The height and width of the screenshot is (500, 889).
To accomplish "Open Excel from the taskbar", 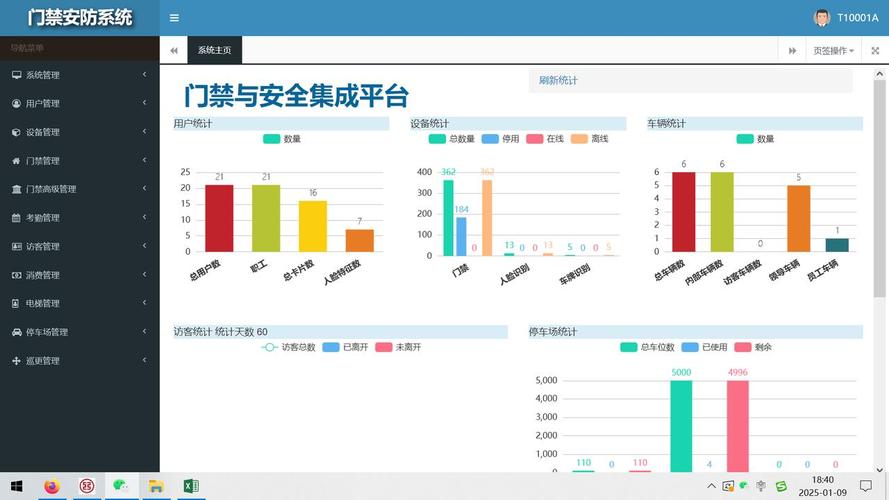I will pos(191,486).
